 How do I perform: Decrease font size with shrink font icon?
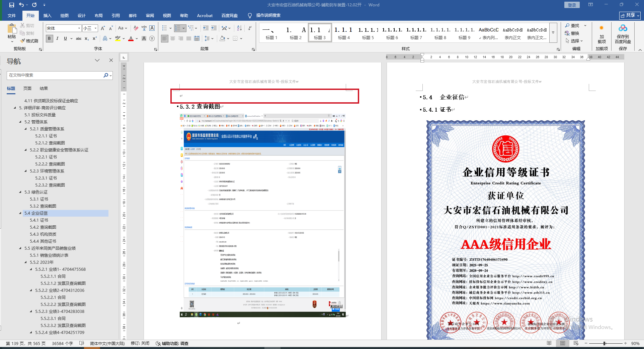coord(111,28)
